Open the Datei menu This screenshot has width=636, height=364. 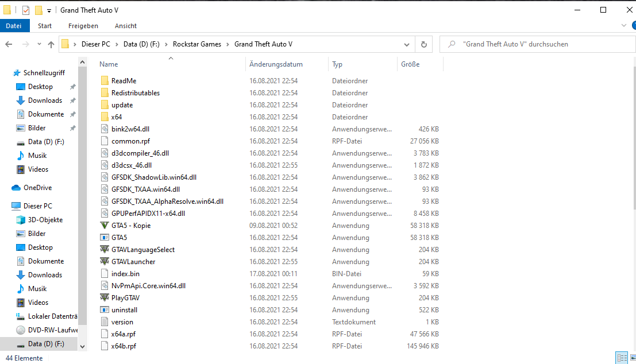[x=14, y=25]
